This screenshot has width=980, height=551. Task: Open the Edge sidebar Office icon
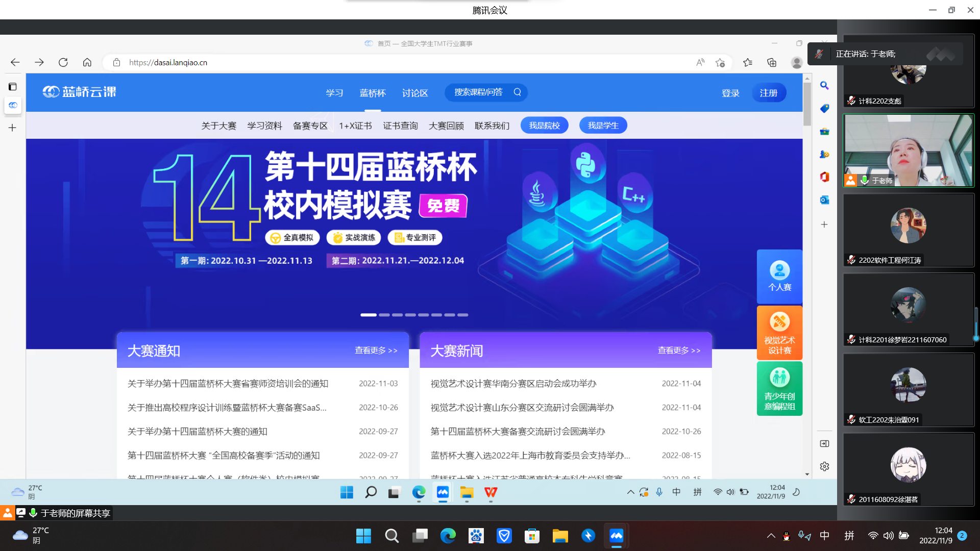tap(824, 177)
